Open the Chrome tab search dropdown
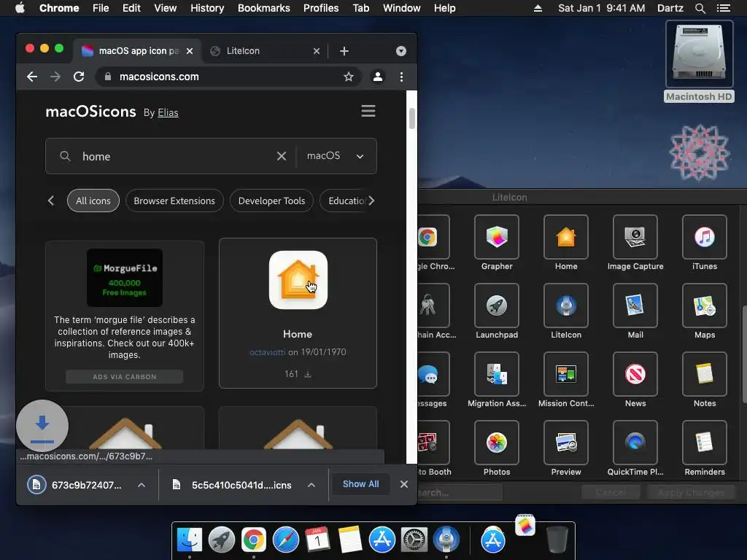Image resolution: width=747 pixels, height=560 pixels. (401, 51)
